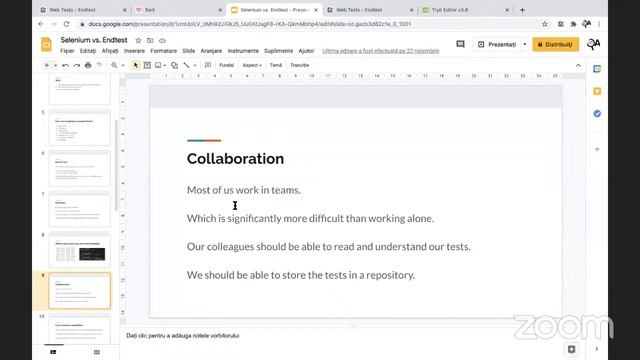Click the Collaboration slide title
Viewport: 640px width, 360px height.
pos(236,159)
